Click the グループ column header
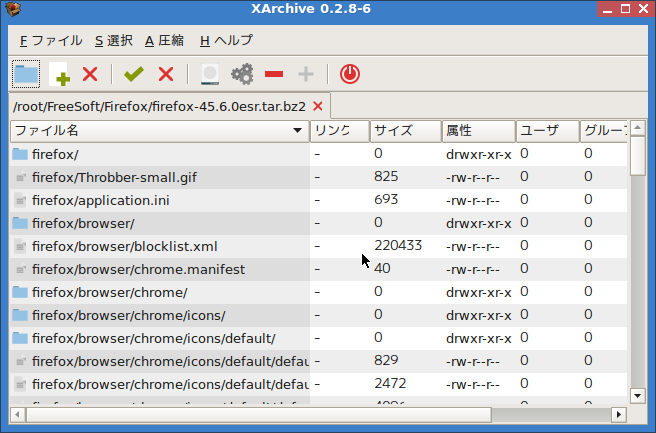This screenshot has height=433, width=656. click(604, 131)
